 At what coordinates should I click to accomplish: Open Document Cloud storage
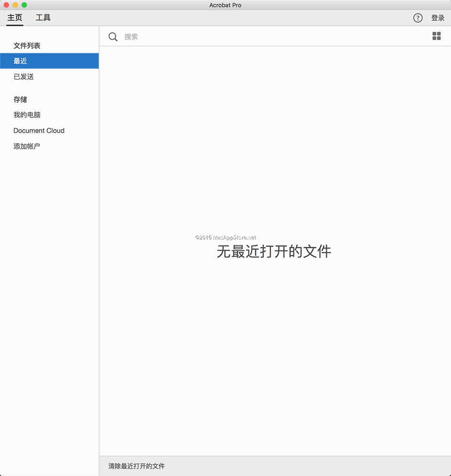[x=39, y=131]
